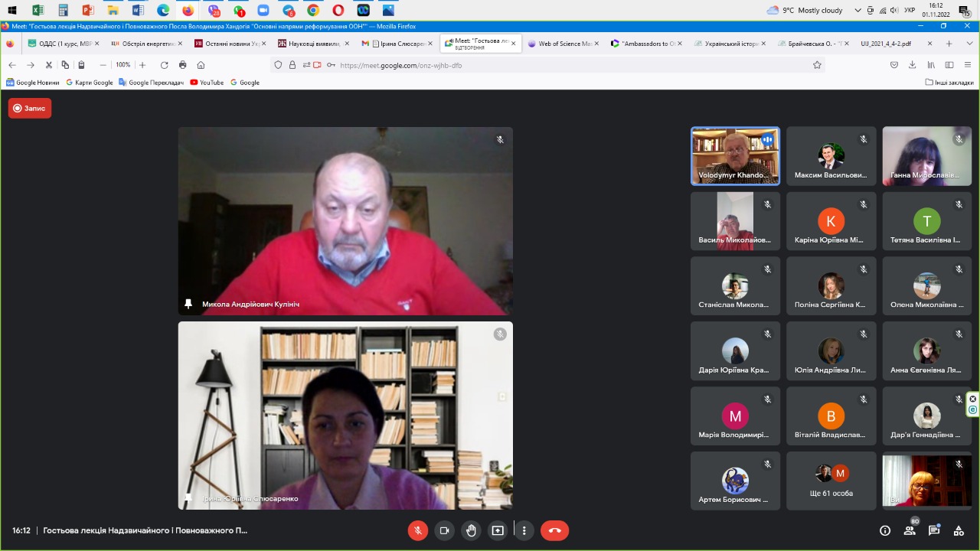Select Volodymyr Khandogiy's video thumbnail

click(x=735, y=156)
